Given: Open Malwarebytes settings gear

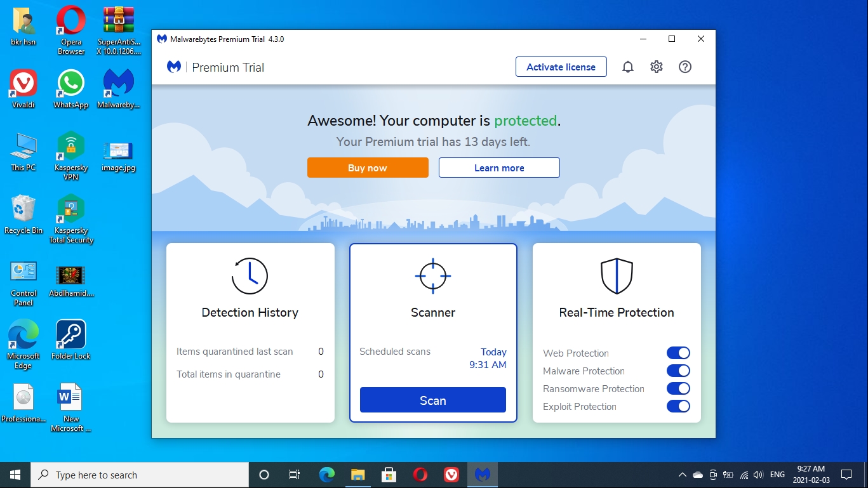Looking at the screenshot, I should pos(657,67).
